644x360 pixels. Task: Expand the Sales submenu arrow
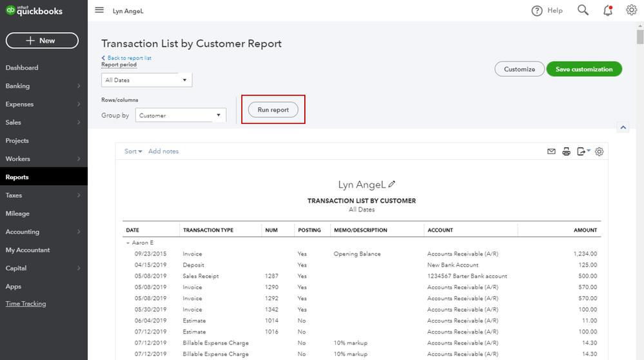[79, 122]
